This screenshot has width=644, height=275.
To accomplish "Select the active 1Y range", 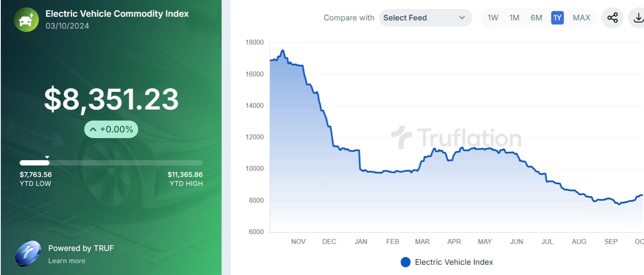I will [557, 18].
